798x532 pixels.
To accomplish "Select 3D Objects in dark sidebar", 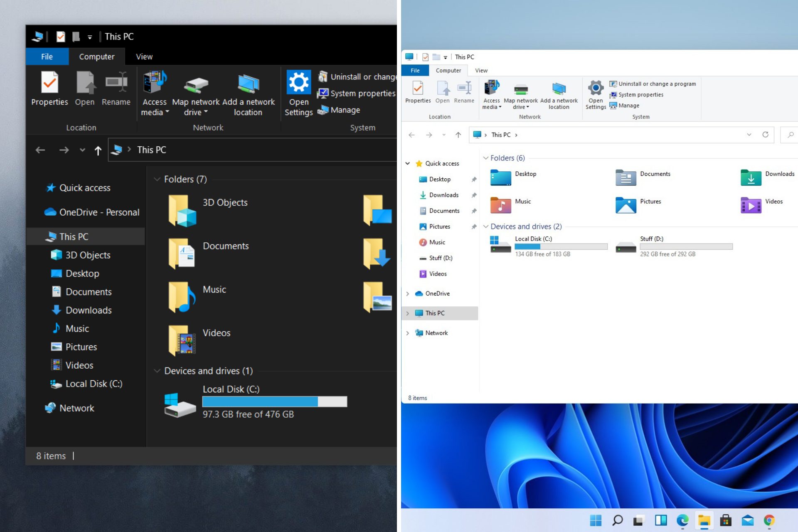I will 81,255.
